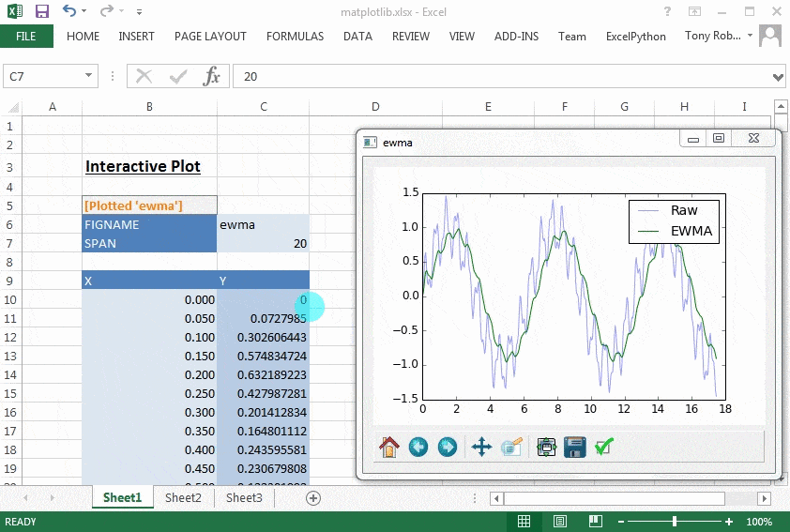Open Edit axis parameters green check

point(603,447)
